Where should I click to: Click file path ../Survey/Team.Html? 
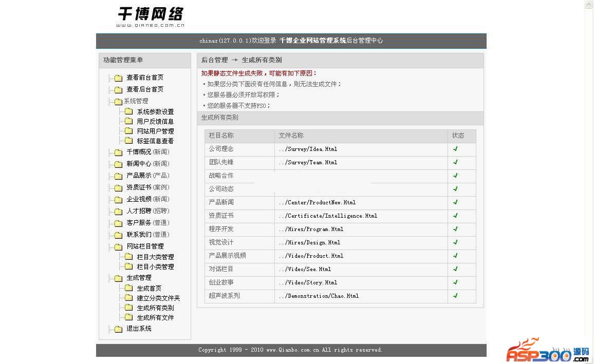pos(308,162)
